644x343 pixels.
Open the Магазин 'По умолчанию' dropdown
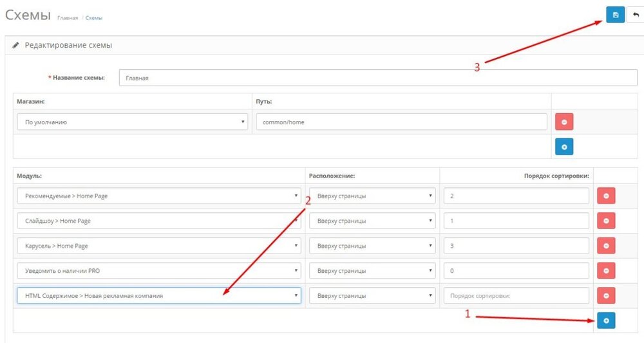132,122
